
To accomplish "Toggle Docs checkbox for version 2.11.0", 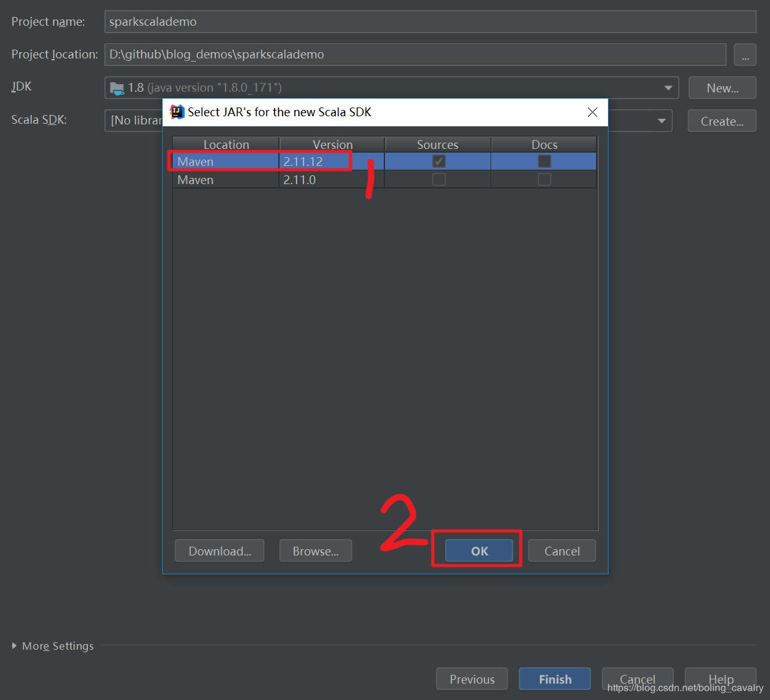I will (545, 180).
